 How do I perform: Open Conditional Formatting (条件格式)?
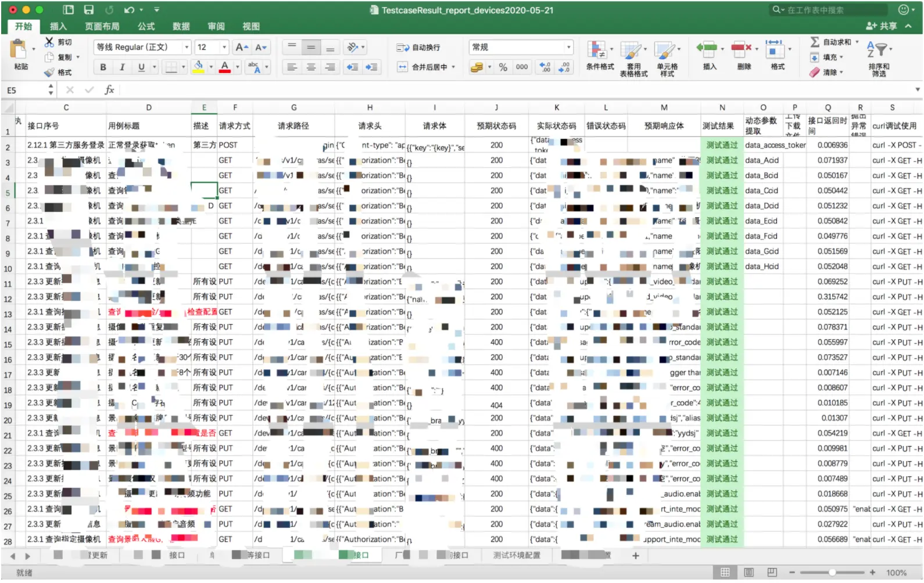[x=600, y=56]
